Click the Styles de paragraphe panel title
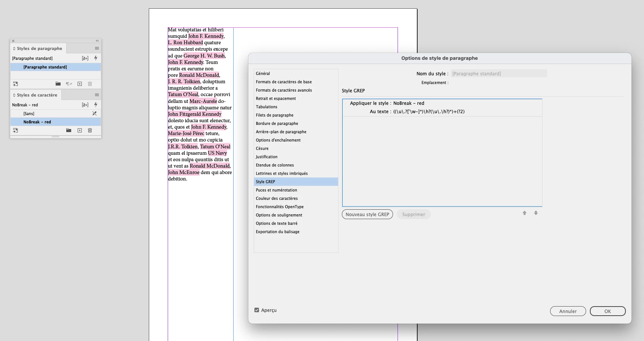 tap(39, 48)
